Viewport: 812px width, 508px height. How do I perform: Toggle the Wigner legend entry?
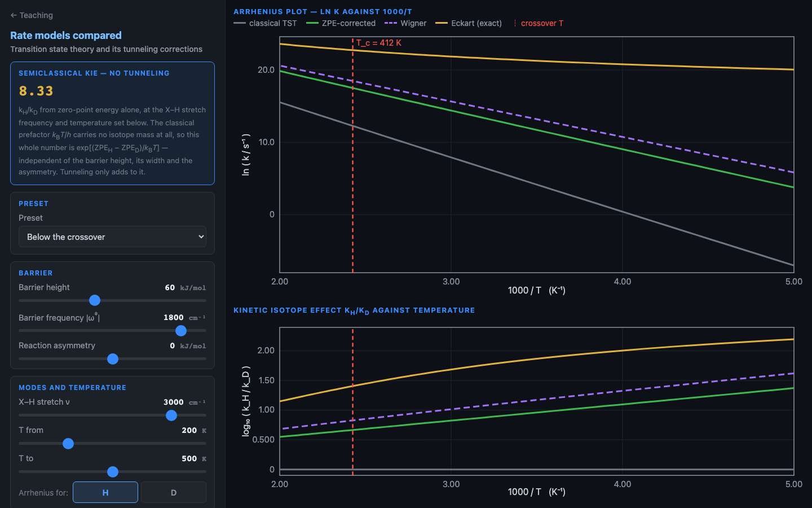tap(405, 23)
